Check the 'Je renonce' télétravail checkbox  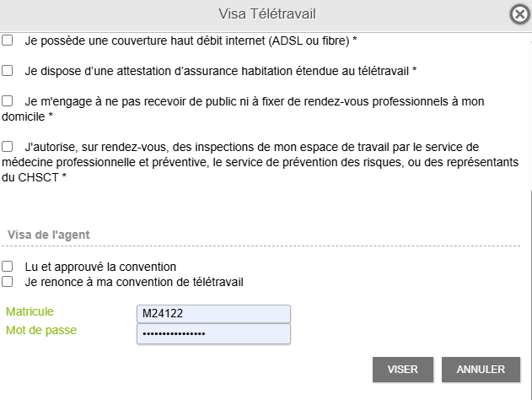point(7,282)
